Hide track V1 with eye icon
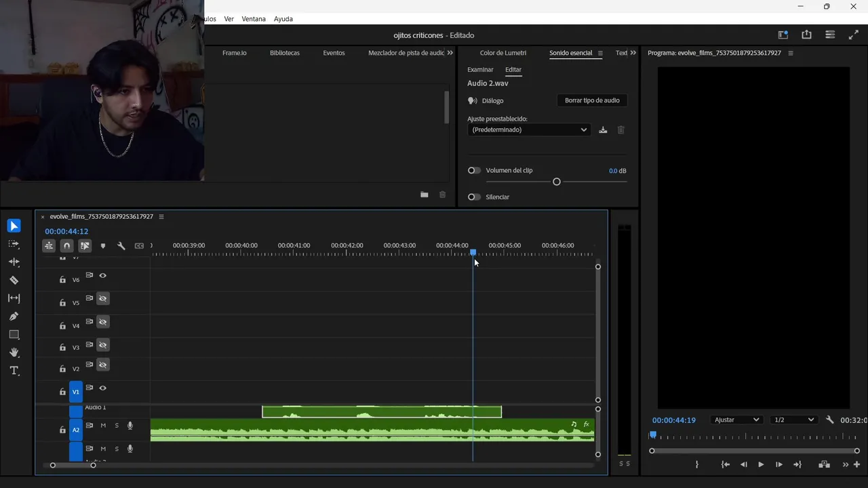 pyautogui.click(x=103, y=388)
